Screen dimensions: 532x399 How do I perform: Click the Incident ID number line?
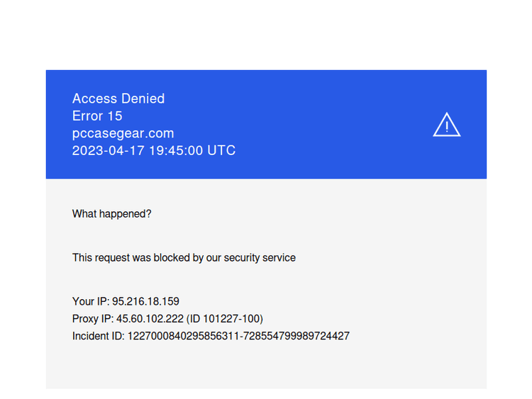point(211,335)
